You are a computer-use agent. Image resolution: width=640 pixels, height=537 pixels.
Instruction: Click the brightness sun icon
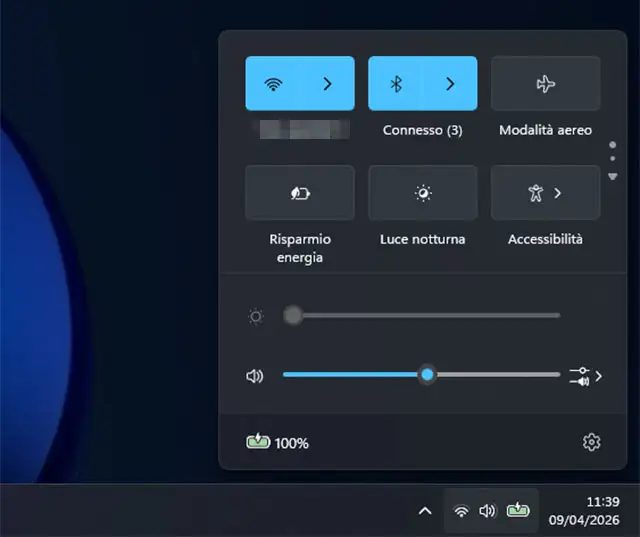coord(256,316)
